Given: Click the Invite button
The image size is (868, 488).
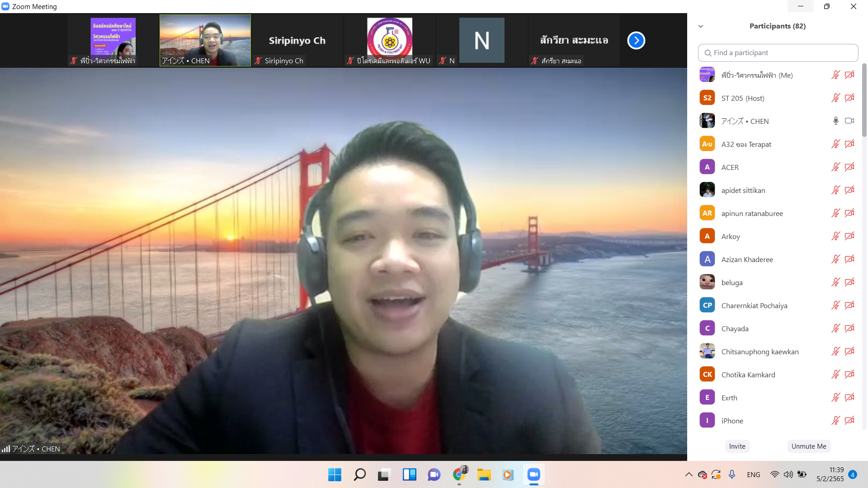Looking at the screenshot, I should [737, 446].
